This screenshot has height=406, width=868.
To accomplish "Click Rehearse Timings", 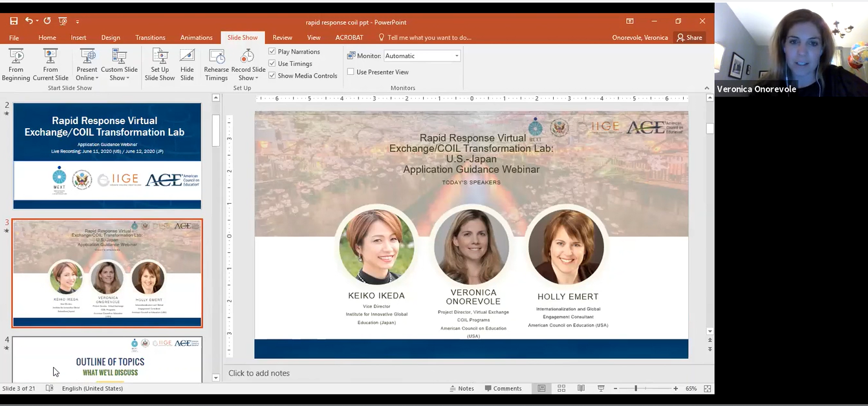I will (x=216, y=65).
